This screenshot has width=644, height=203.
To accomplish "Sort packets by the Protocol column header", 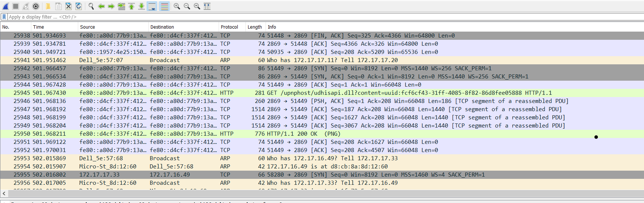I will coord(229,27).
